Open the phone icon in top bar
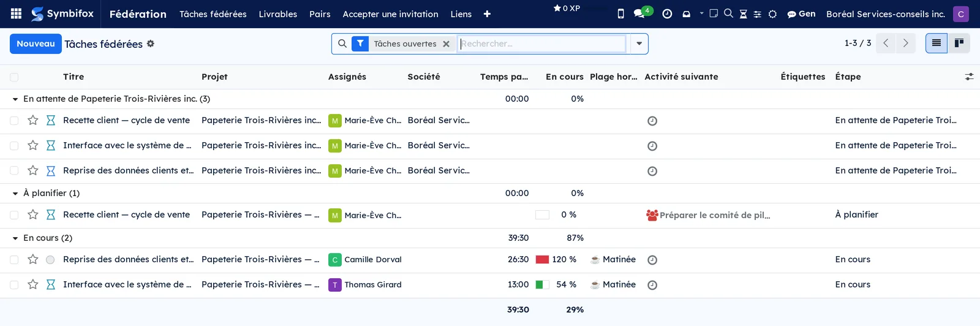The width and height of the screenshot is (980, 326). pyautogui.click(x=620, y=13)
